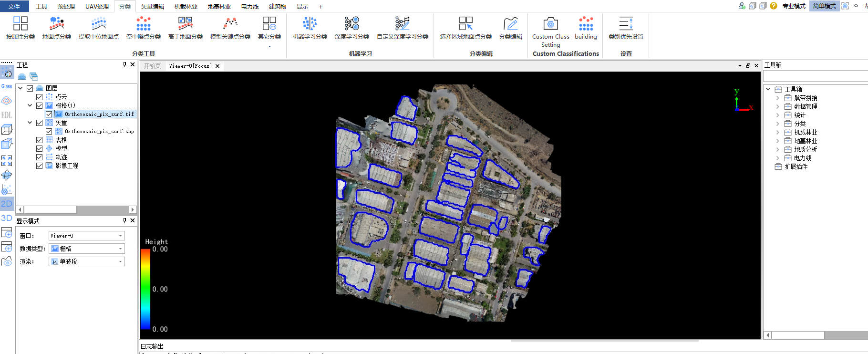The height and width of the screenshot is (354, 868).
Task: Click the full extent zoom icon
Action: pyautogui.click(x=7, y=161)
